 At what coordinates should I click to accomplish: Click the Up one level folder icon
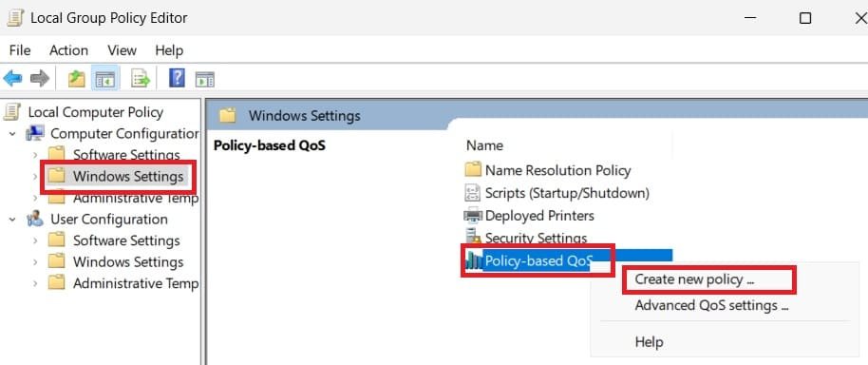(76, 79)
